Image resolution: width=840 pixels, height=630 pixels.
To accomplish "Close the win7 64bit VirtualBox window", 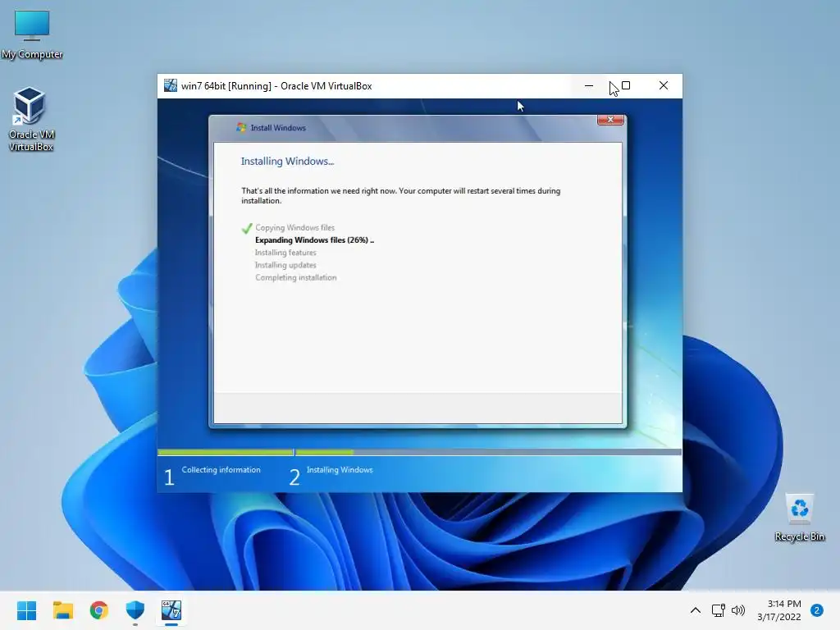I will click(663, 85).
